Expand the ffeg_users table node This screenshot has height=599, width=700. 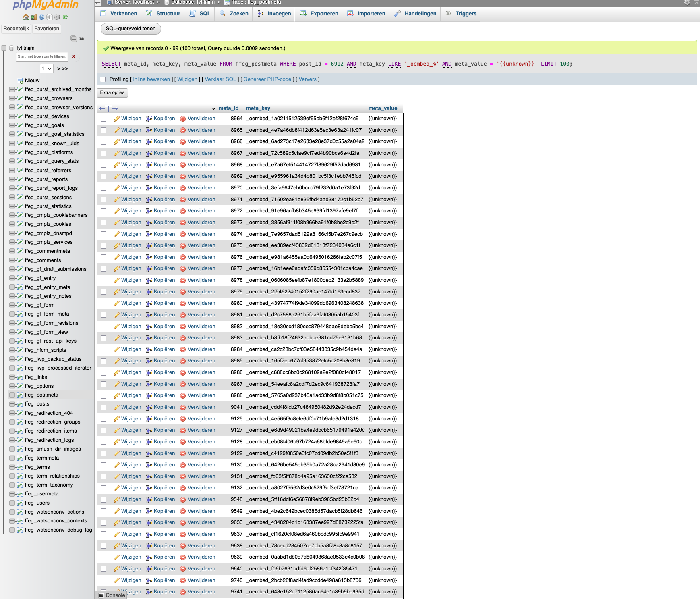pos(12,503)
